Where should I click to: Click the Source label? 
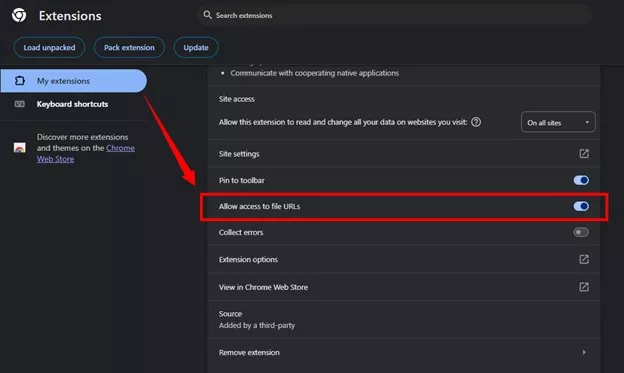click(x=230, y=314)
